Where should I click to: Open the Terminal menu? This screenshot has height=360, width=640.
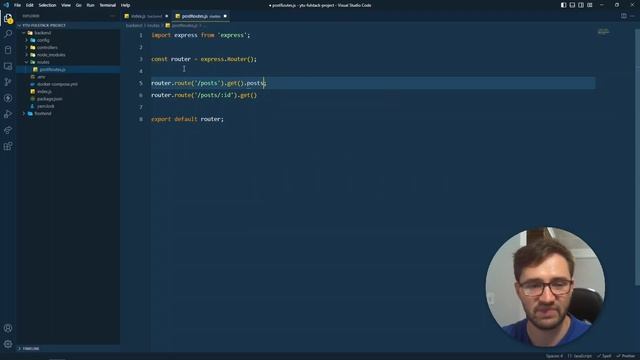click(108, 5)
